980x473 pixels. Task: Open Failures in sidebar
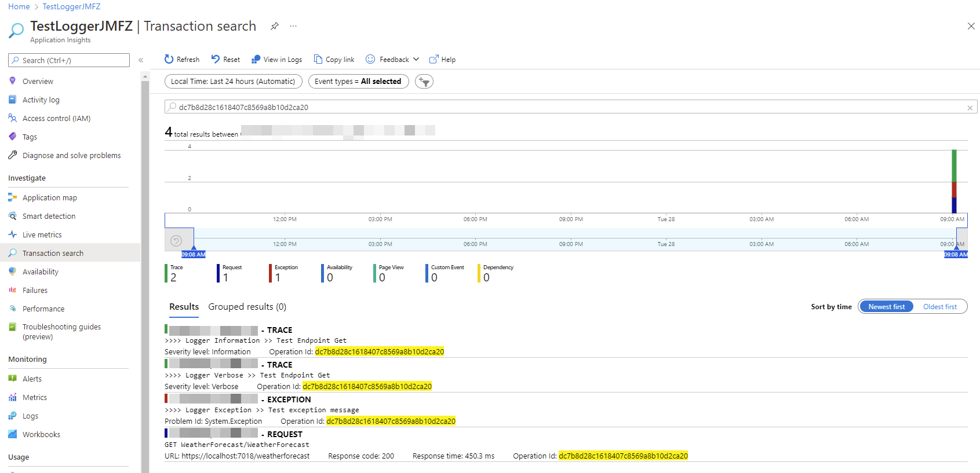tap(35, 291)
